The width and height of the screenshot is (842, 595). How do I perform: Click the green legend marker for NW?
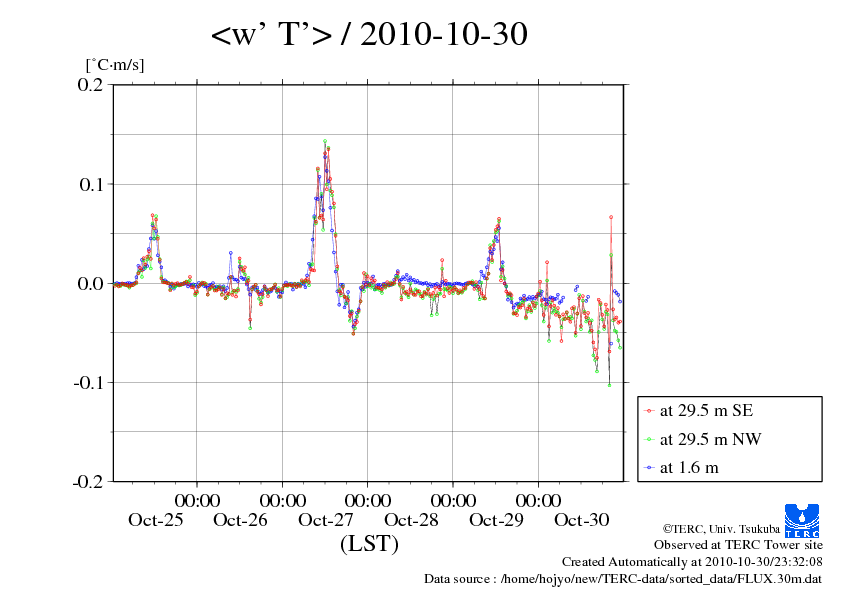(x=650, y=440)
